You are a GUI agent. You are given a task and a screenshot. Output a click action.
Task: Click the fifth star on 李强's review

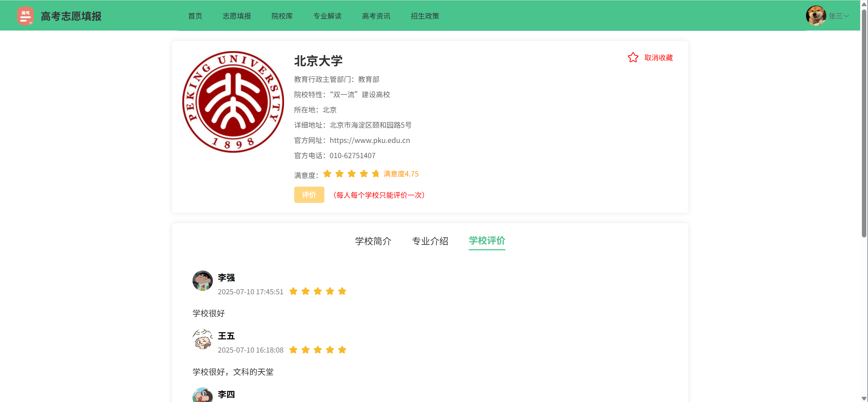(342, 291)
